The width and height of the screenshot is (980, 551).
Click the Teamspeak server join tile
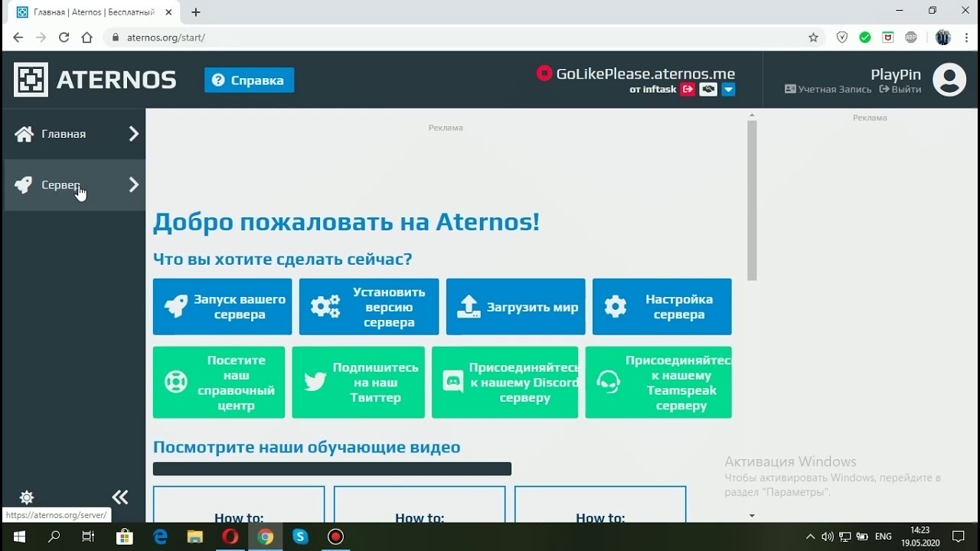pyautogui.click(x=658, y=383)
